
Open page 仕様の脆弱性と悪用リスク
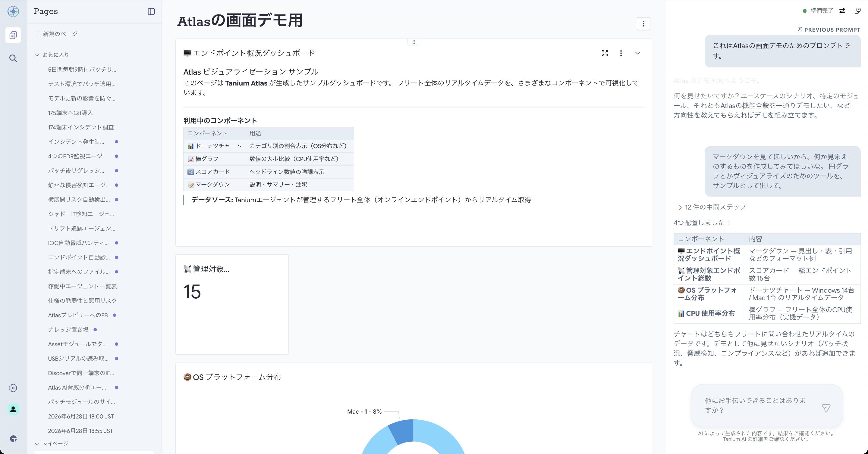[x=82, y=300]
